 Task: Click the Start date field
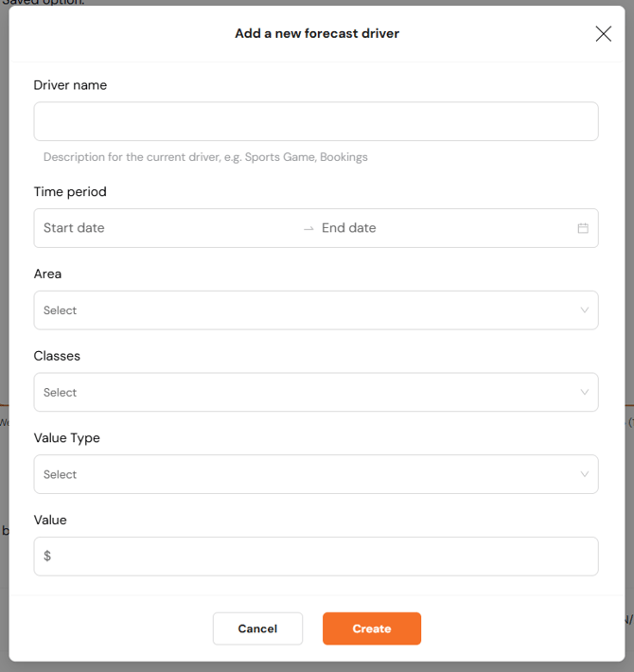(161, 228)
